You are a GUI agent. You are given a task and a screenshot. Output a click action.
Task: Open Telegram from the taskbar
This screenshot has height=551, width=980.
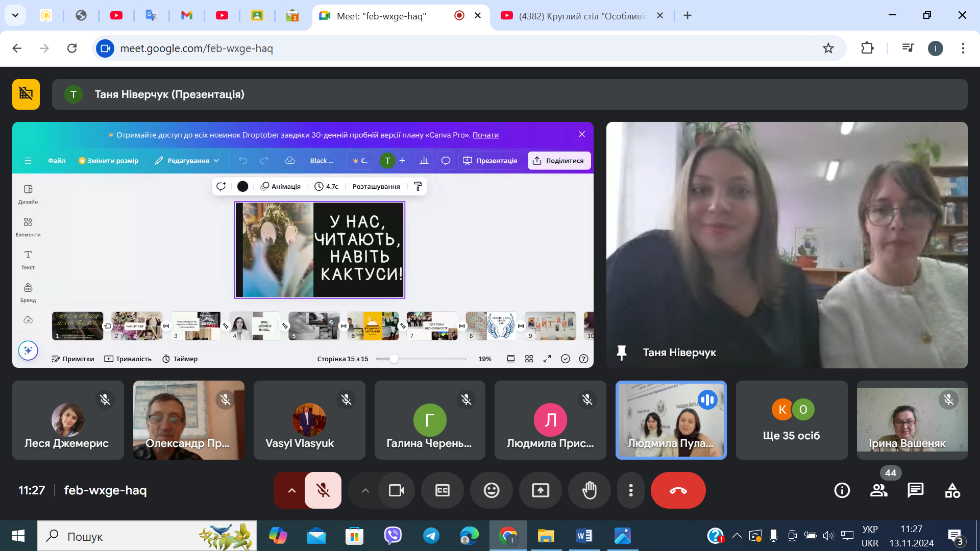point(431,536)
